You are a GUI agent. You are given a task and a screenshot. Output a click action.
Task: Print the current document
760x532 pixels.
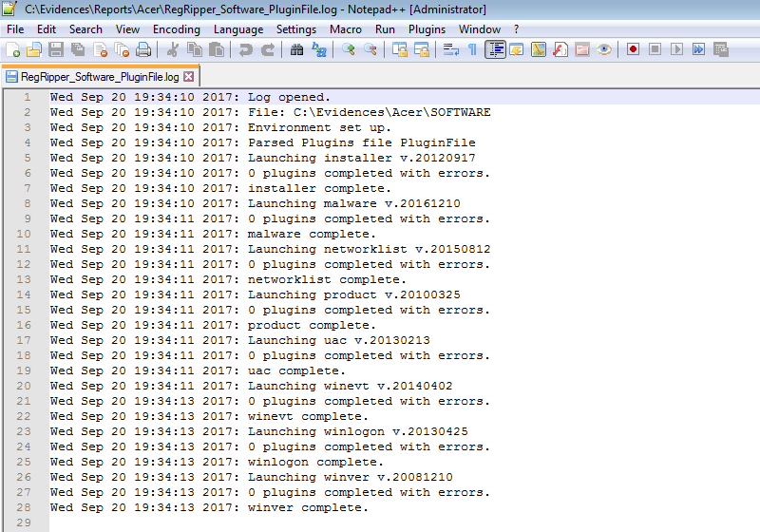[x=143, y=49]
